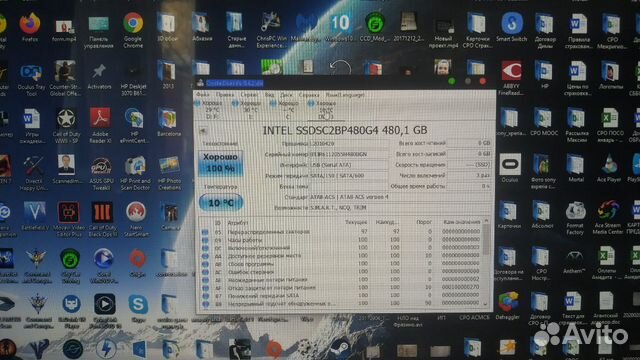This screenshot has height=360, width=640.
Task: Select the Ошибок стирания SMART row
Action: click(341, 271)
